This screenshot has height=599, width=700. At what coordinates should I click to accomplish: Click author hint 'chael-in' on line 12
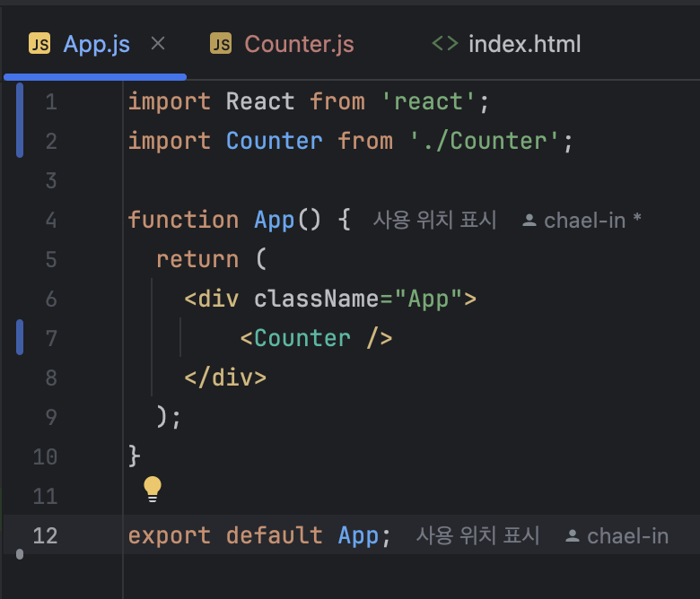(627, 536)
